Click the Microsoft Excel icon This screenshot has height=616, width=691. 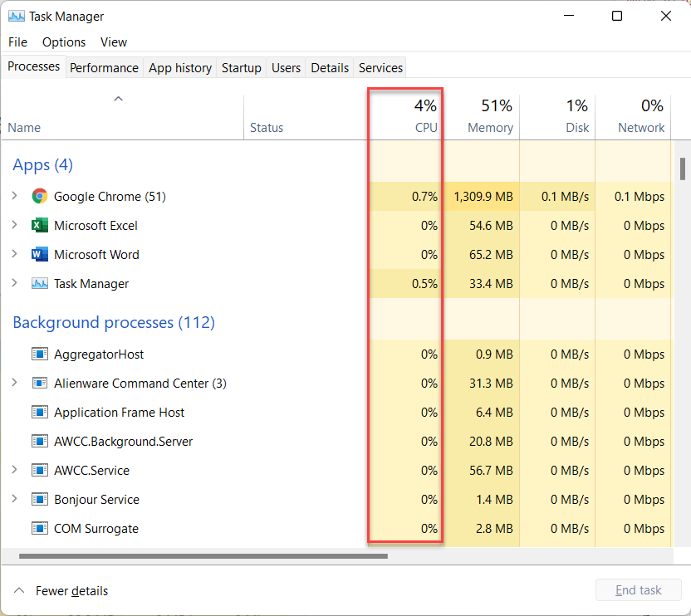39,226
